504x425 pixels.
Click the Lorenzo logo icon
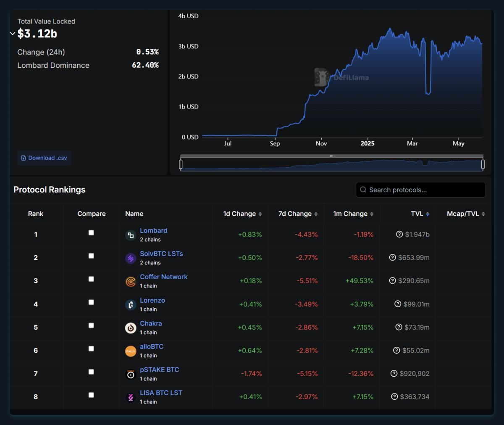click(x=131, y=305)
